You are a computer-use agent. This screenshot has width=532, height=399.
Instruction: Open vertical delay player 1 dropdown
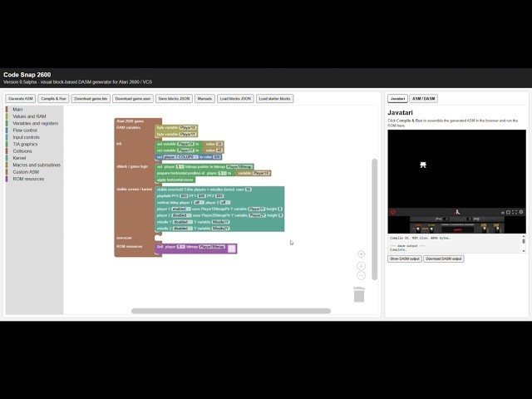pyautogui.click(x=198, y=203)
